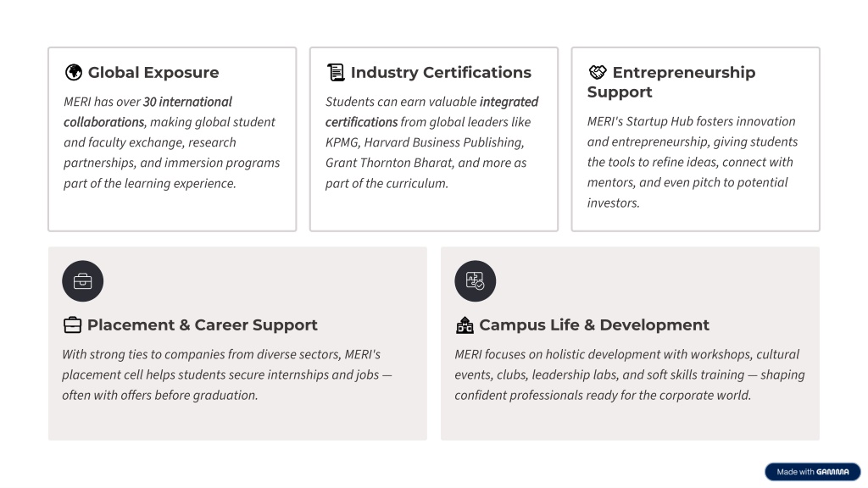Click the placement cell description paragraph
The width and height of the screenshot is (868, 488).
point(227,374)
